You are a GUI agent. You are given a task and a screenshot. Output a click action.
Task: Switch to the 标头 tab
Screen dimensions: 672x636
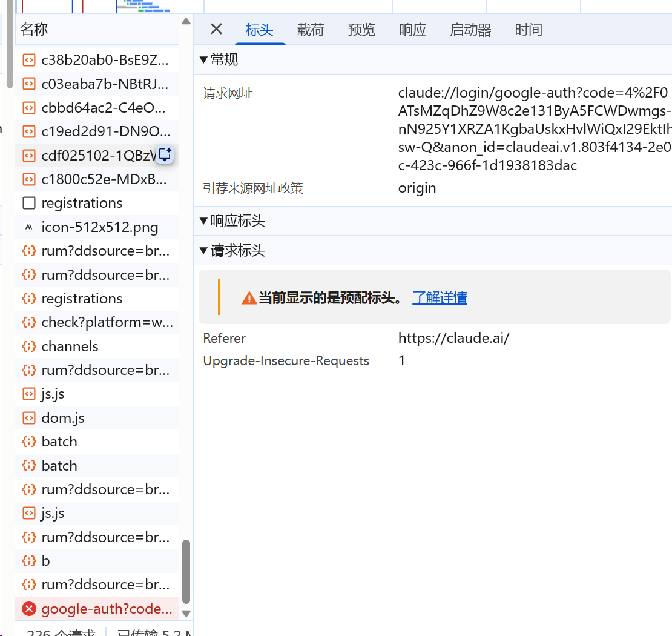[260, 30]
